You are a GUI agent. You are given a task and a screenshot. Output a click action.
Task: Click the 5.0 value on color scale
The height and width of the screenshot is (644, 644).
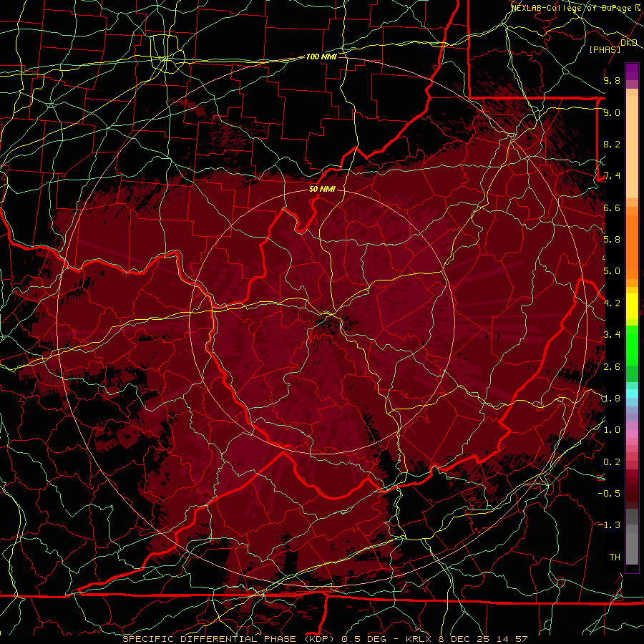(x=612, y=271)
